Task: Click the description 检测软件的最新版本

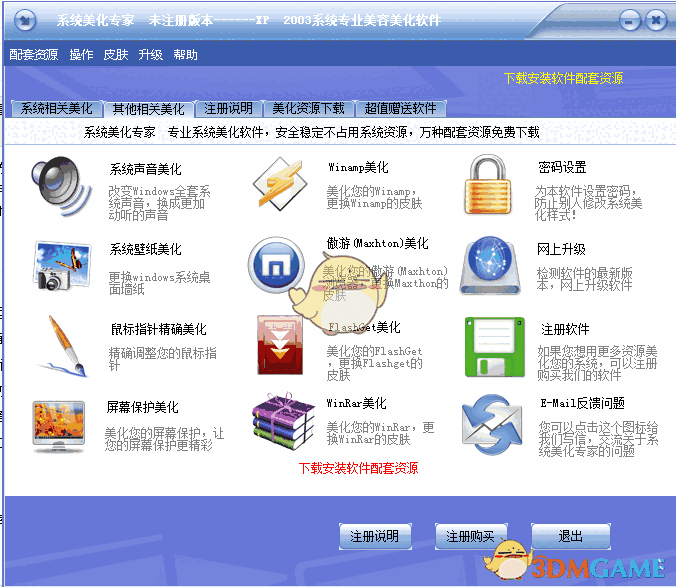Action: (585, 279)
